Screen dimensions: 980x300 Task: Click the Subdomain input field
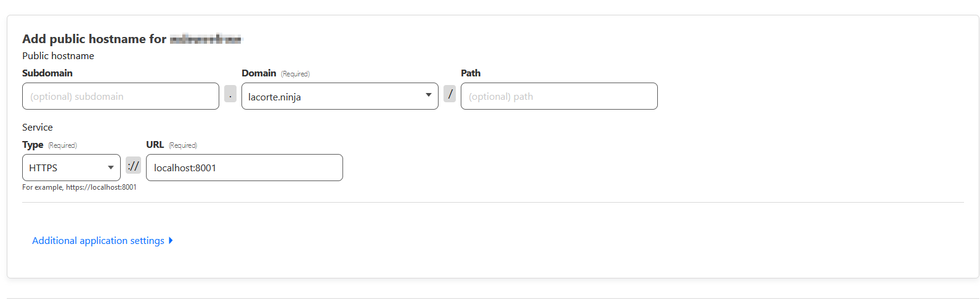click(120, 96)
